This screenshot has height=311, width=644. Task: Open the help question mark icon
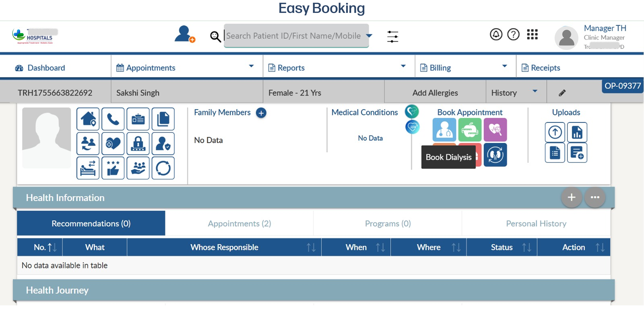click(513, 34)
